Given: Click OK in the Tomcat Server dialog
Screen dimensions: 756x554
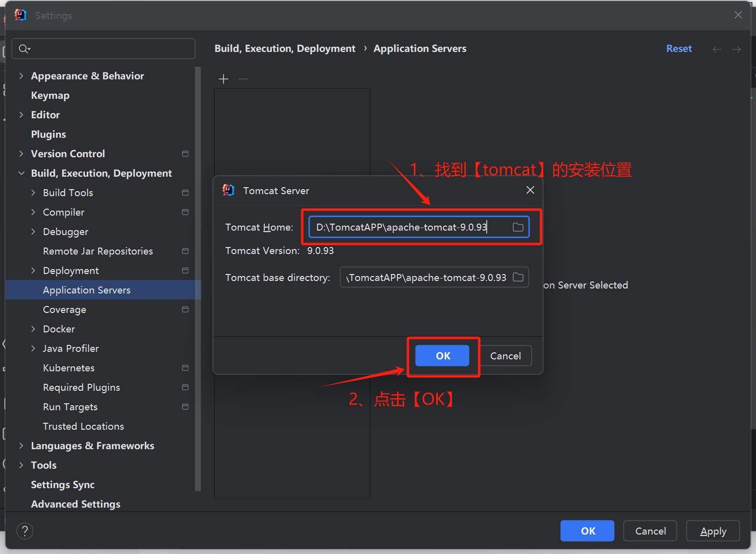Looking at the screenshot, I should tap(442, 356).
